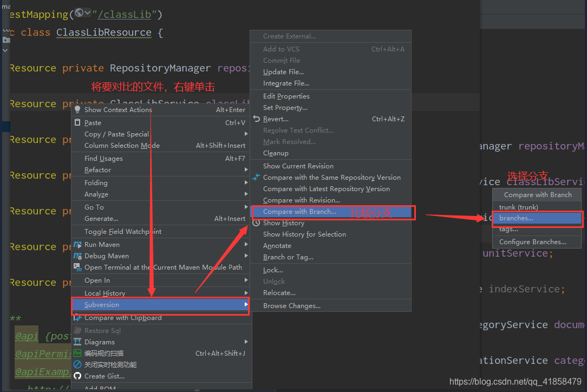The height and width of the screenshot is (392, 587).
Task: Expand the Copy / Paste Special submenu arrow
Action: click(x=246, y=134)
